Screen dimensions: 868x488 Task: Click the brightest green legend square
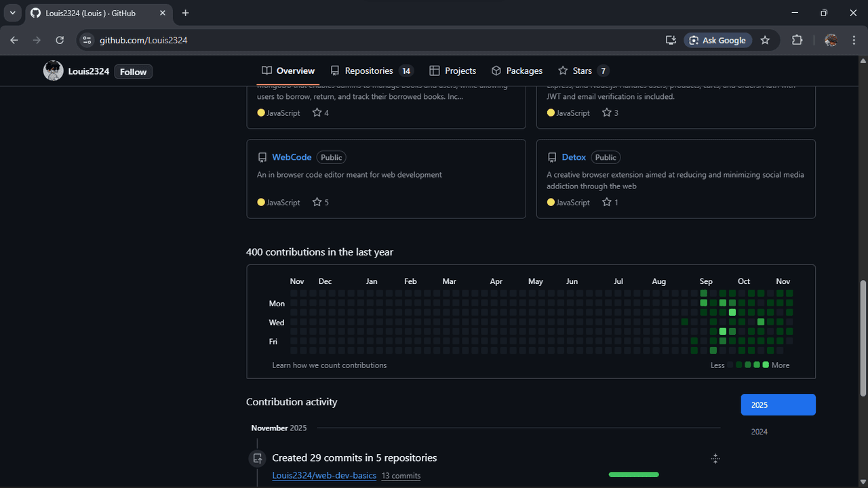pos(766,365)
